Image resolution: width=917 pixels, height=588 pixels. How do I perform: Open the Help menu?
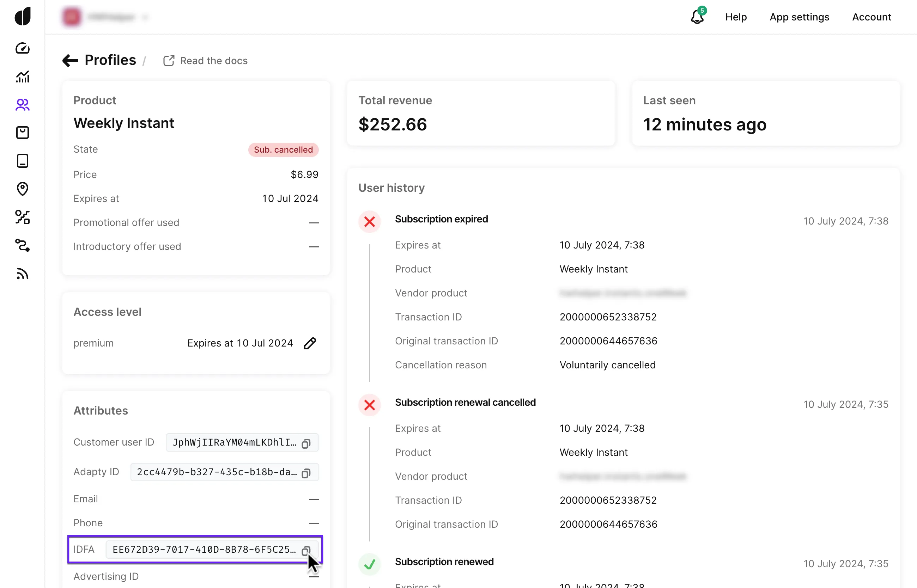coord(736,17)
